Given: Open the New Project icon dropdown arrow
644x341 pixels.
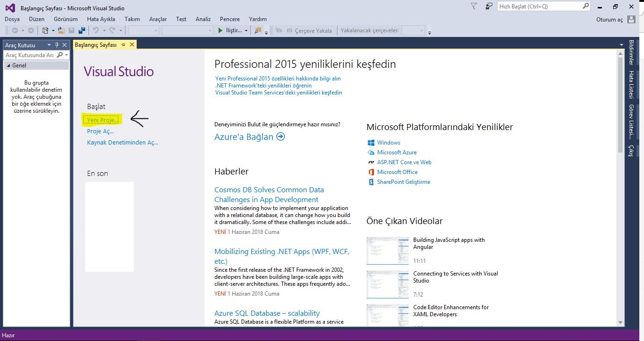Looking at the screenshot, I should point(53,30).
